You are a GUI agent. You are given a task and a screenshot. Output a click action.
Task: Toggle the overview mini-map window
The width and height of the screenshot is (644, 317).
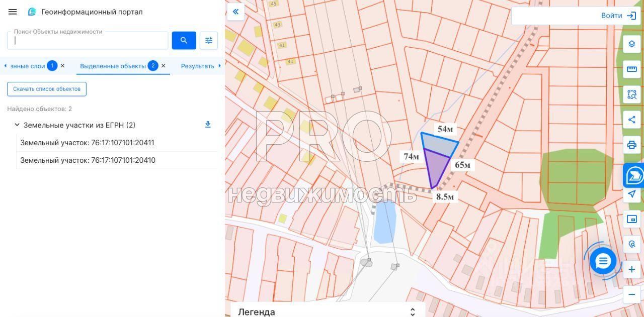coord(632,219)
